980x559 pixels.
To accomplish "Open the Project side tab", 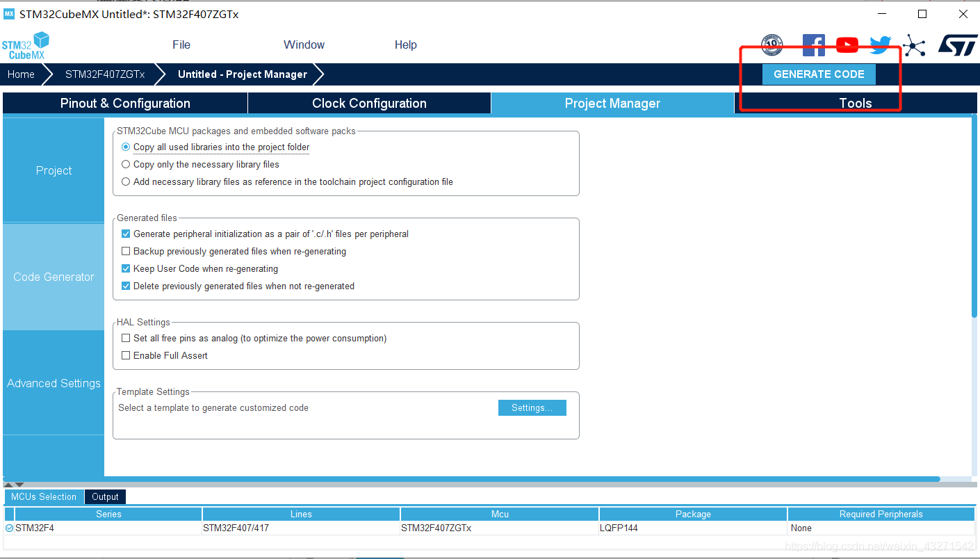I will pyautogui.click(x=54, y=171).
